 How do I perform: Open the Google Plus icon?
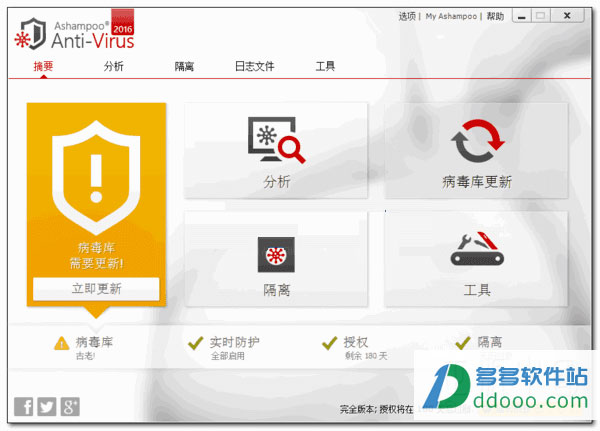[x=70, y=407]
